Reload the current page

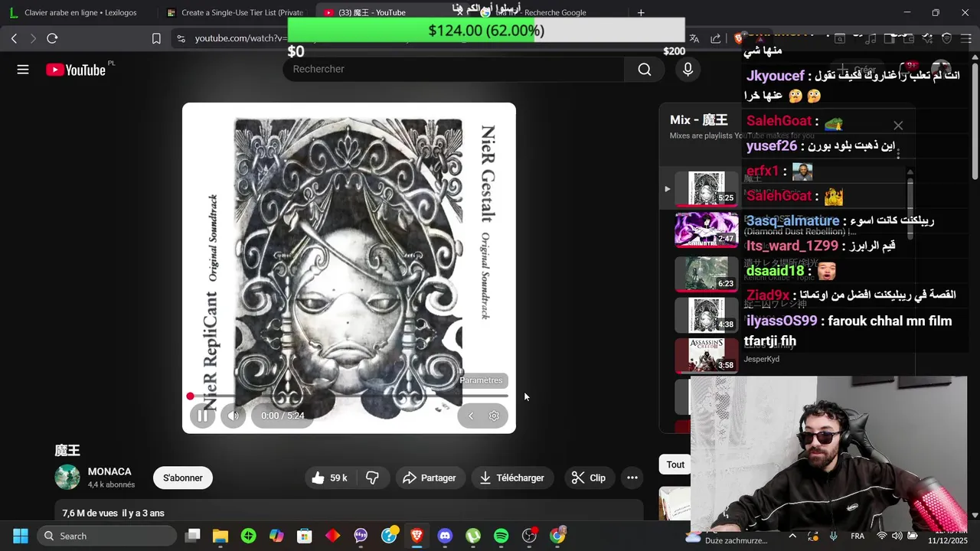[x=52, y=38]
